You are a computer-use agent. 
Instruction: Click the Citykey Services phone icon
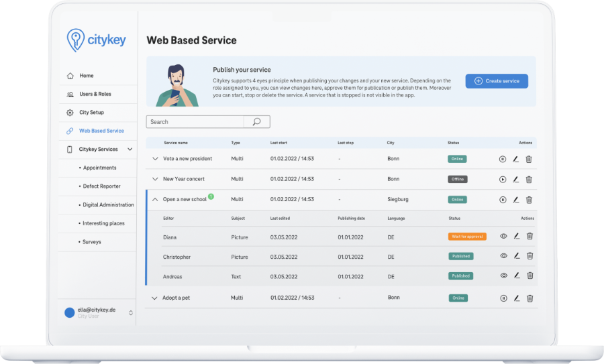pyautogui.click(x=70, y=149)
